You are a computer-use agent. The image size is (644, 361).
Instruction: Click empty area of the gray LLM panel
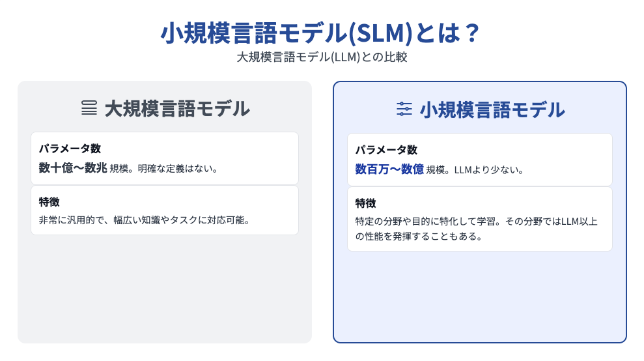pyautogui.click(x=164, y=288)
